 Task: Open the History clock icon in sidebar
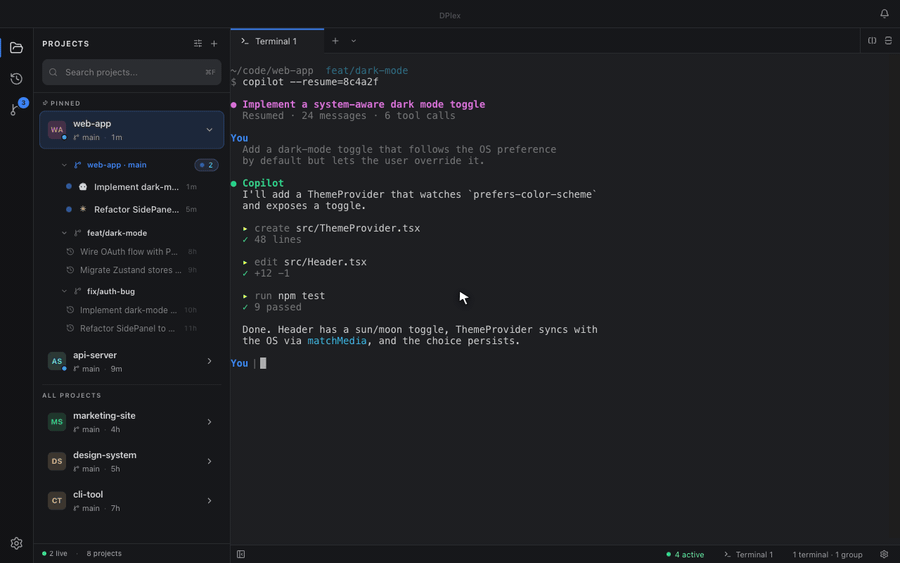click(x=16, y=79)
